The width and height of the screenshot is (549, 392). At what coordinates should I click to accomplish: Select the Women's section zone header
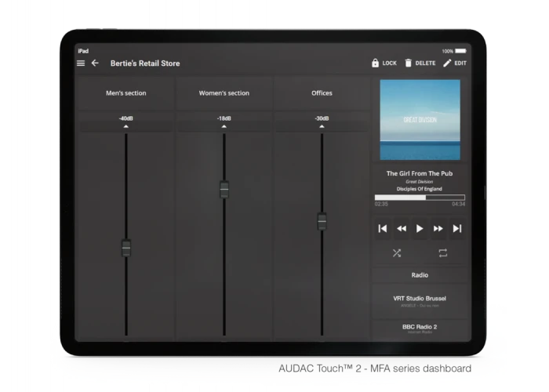pyautogui.click(x=224, y=93)
